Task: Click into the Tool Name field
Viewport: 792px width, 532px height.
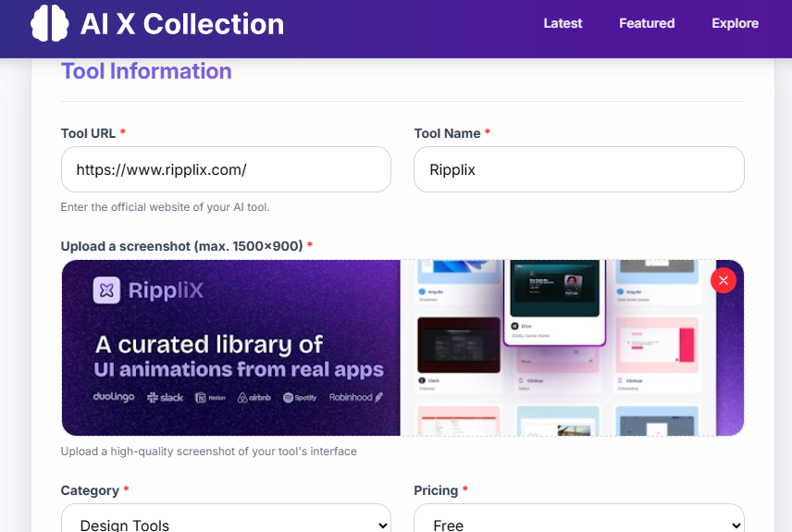Action: pyautogui.click(x=578, y=169)
